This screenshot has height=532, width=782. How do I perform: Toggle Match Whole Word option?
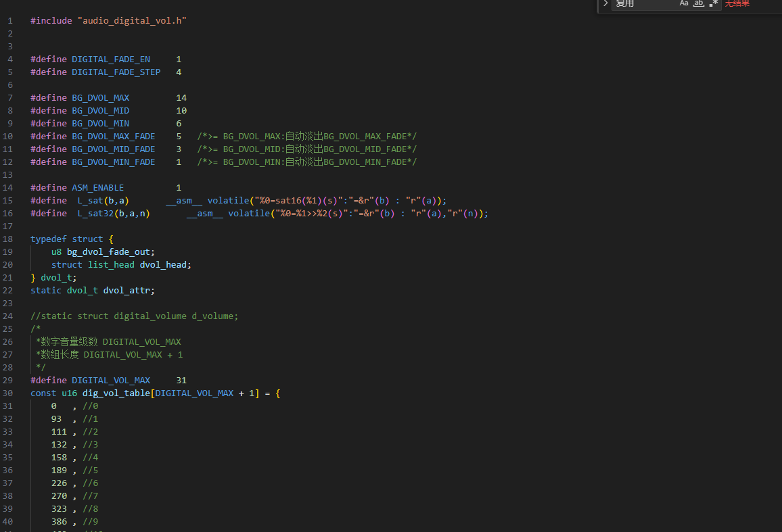coord(699,3)
